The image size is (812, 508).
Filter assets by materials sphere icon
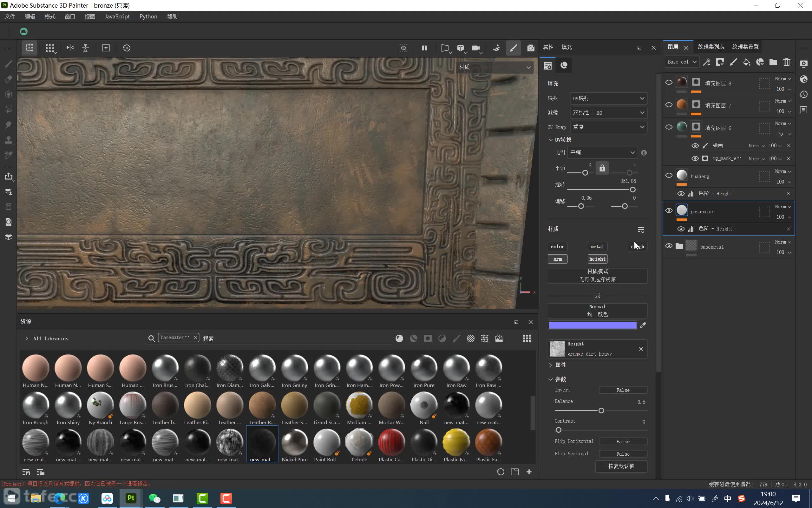point(399,338)
